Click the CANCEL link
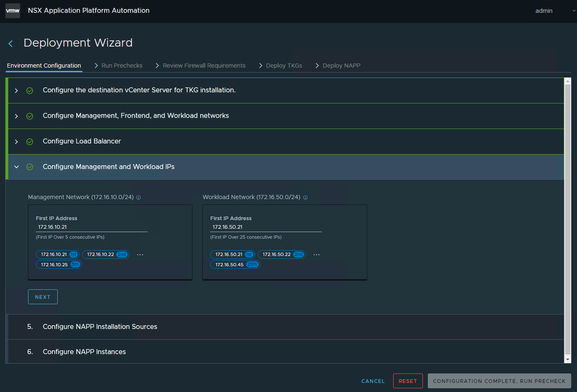This screenshot has height=392, width=577. point(373,381)
